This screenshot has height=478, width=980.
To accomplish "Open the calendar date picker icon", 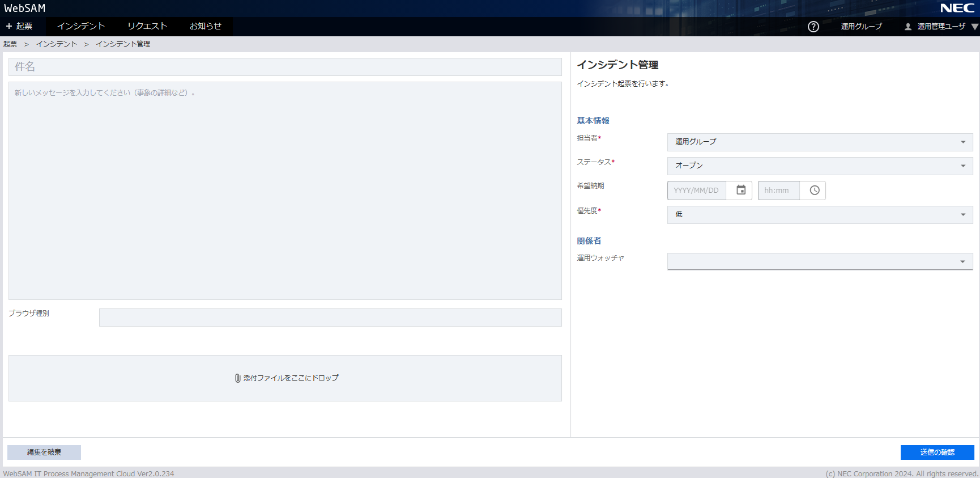I will coord(741,190).
